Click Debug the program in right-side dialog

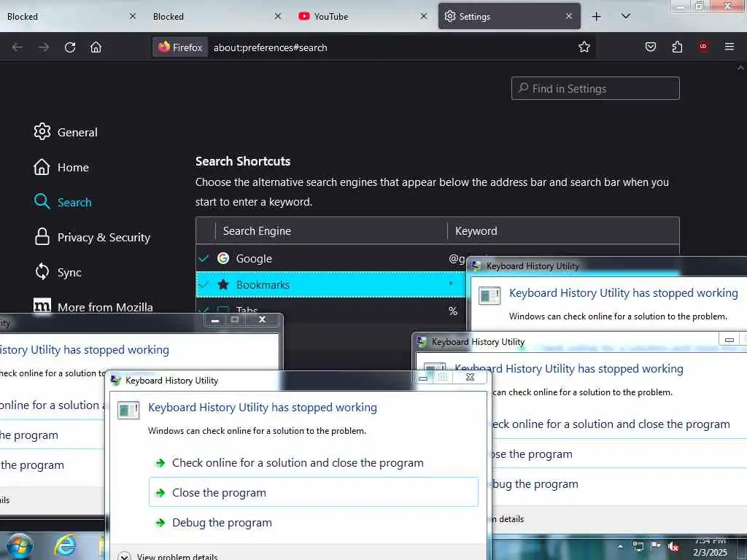(x=535, y=484)
